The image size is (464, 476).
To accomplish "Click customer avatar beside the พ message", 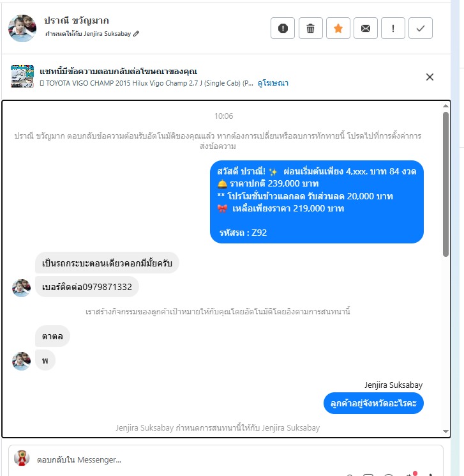I will [21, 361].
